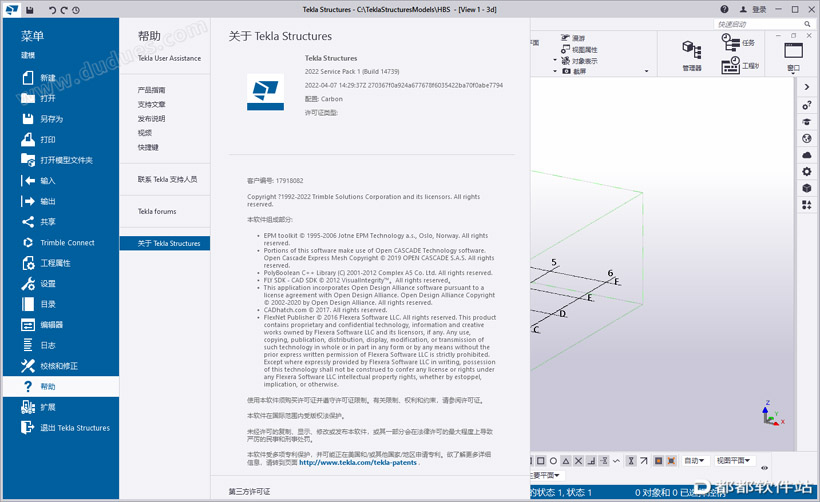Toggle the orange square selection switch

(x=658, y=461)
